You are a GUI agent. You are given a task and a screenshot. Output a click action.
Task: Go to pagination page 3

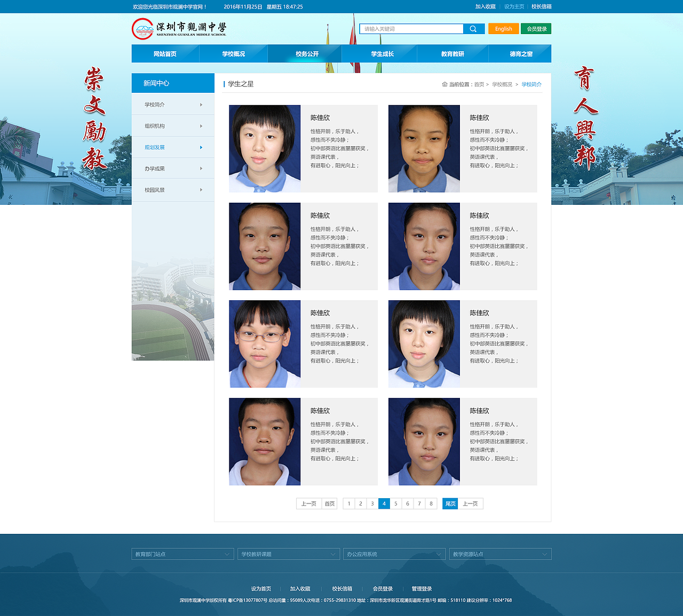[372, 503]
